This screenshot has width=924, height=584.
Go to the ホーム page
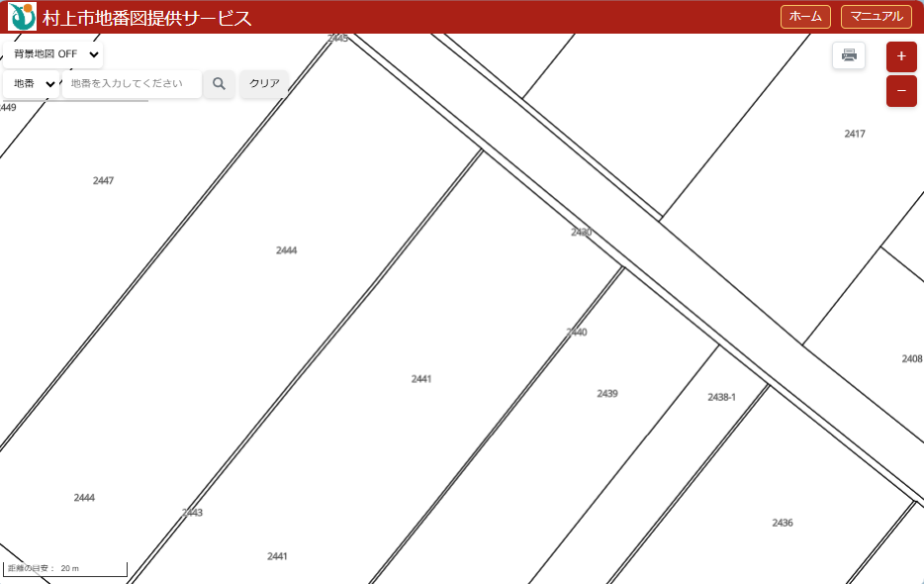tap(805, 17)
